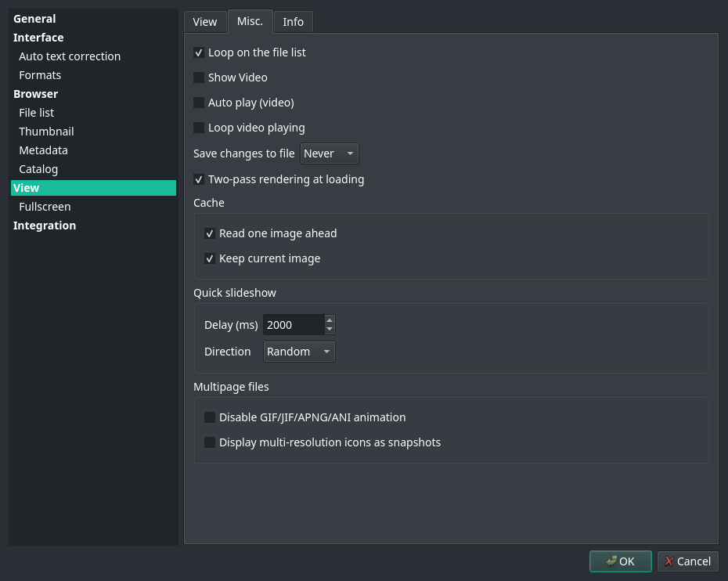728x581 pixels.
Task: Enable Auto play (video) option
Action: pyautogui.click(x=199, y=103)
